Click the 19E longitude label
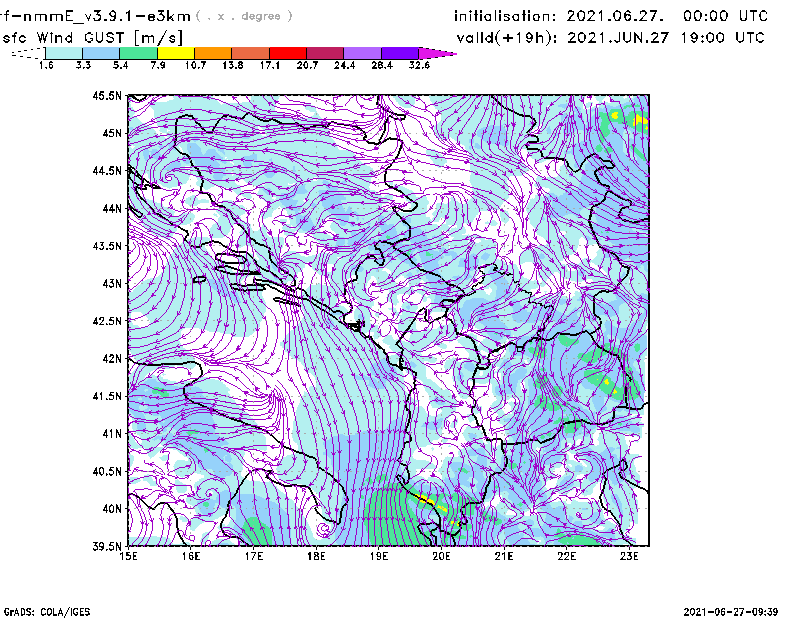The height and width of the screenshot is (618, 800). pos(379,556)
